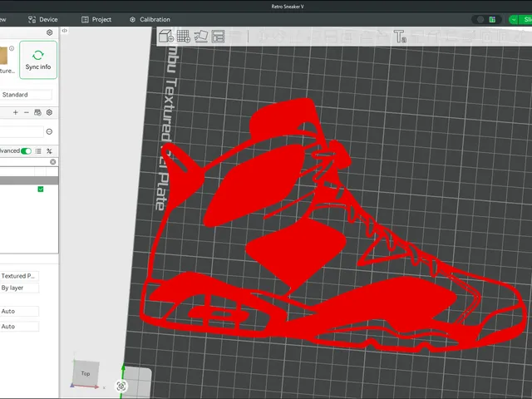The image size is (532, 399).
Task: Click the AMS filament sync icon
Action: coord(37,112)
